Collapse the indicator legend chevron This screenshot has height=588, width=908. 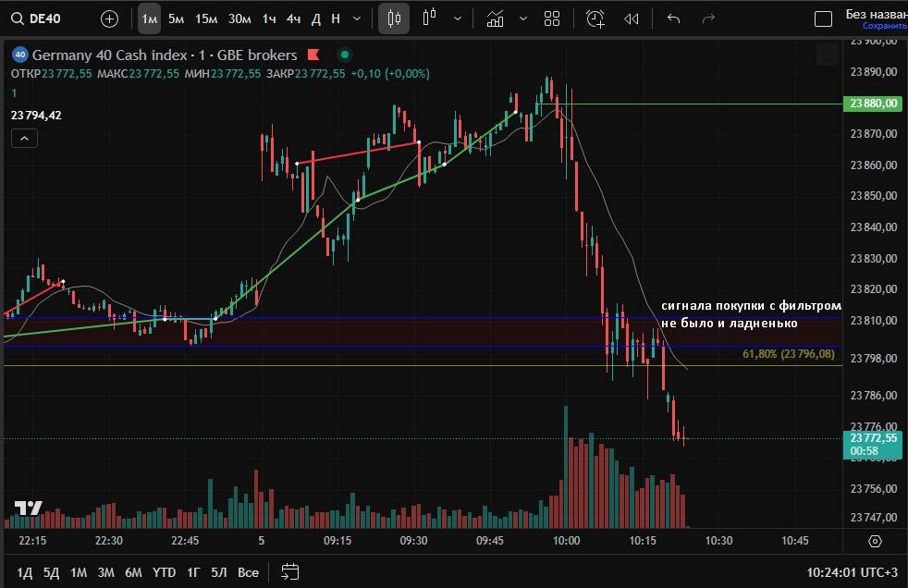coord(24,139)
